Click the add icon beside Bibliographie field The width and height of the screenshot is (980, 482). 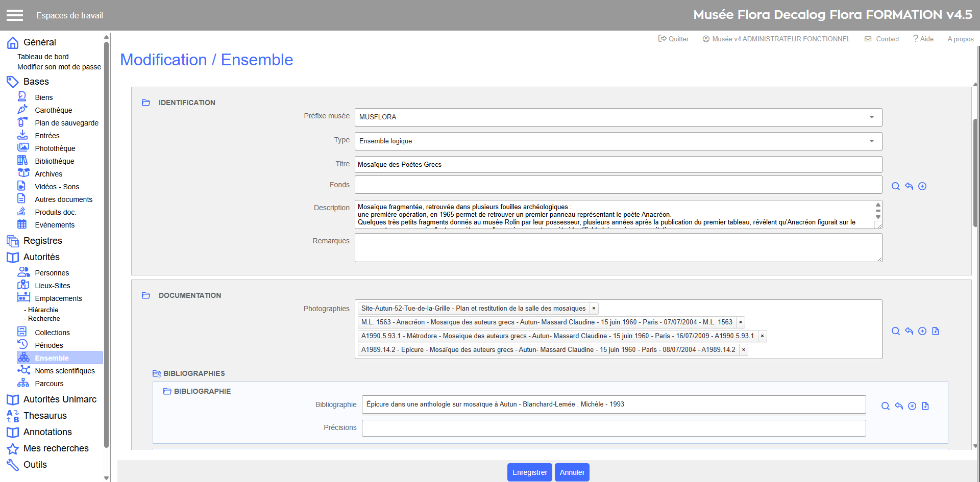(912, 406)
